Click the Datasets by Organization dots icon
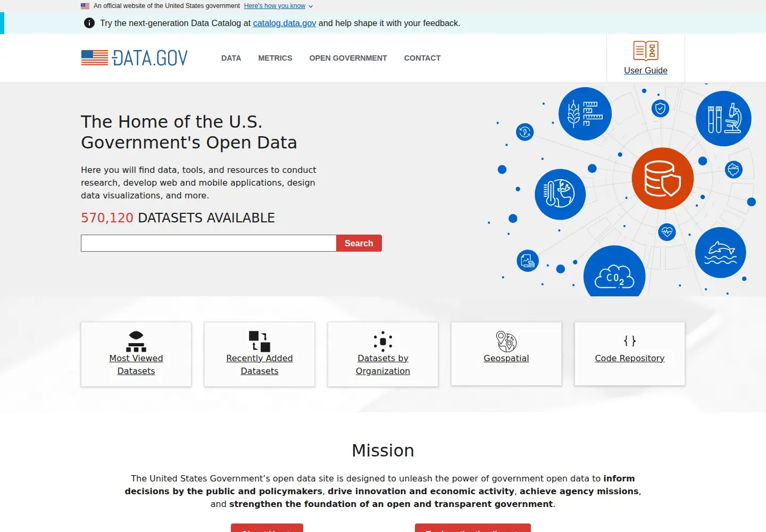 click(x=383, y=342)
